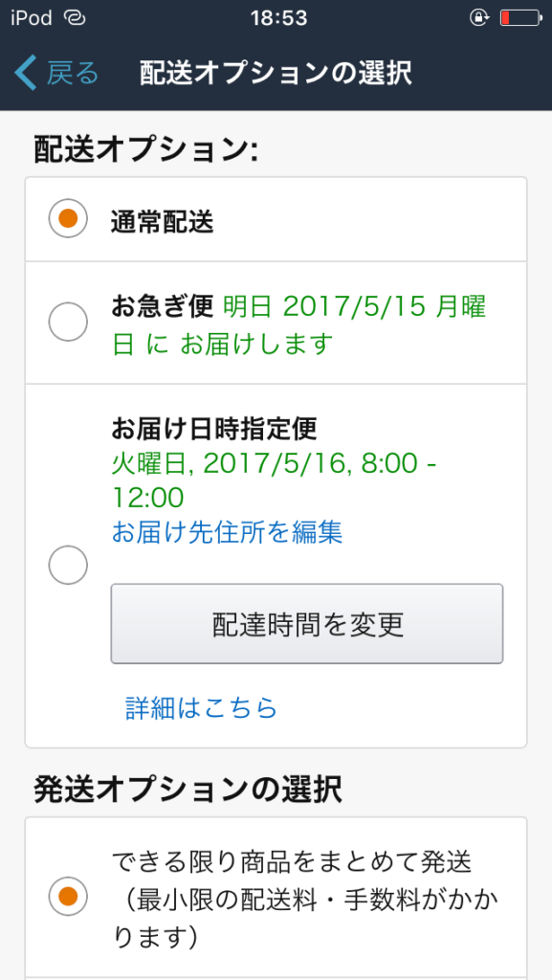Image resolution: width=552 pixels, height=980 pixels.
Task: Tap the 配送オプションの選択 page title
Action: [x=276, y=73]
